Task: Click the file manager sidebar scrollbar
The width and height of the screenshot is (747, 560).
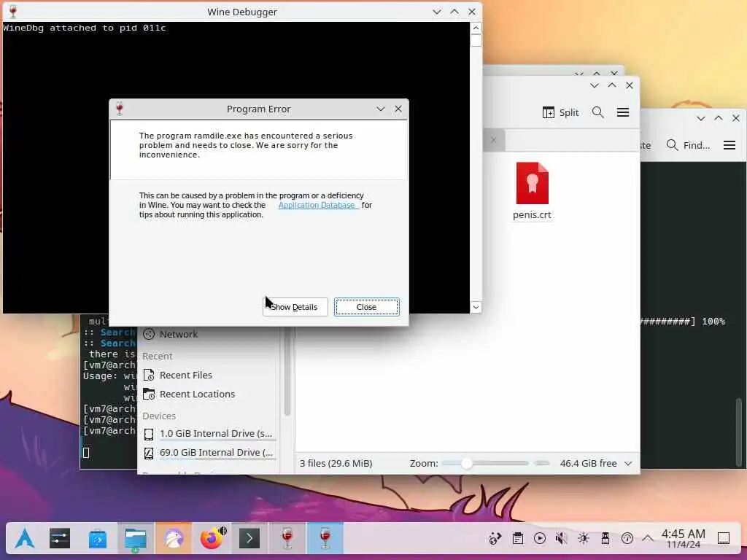Action: pos(287,371)
